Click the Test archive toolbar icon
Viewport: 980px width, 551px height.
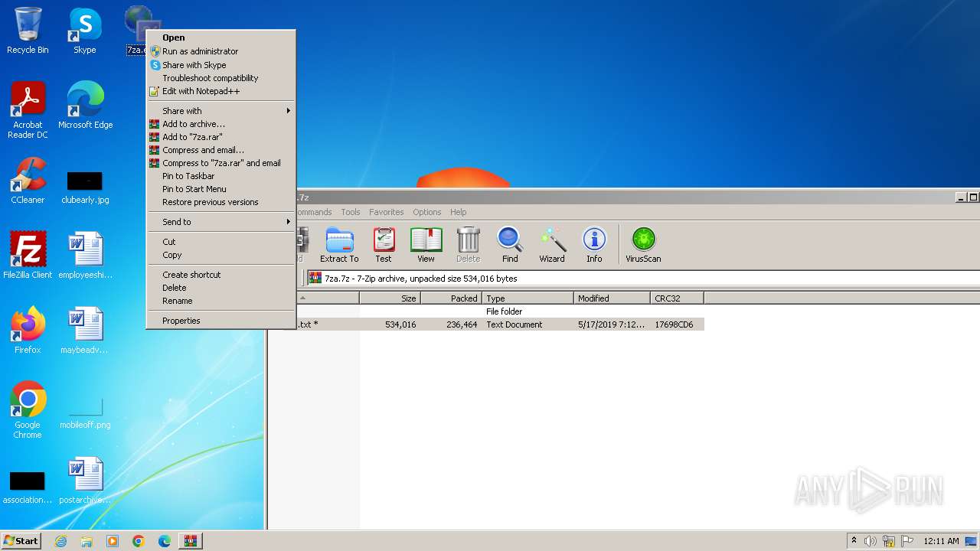(384, 245)
